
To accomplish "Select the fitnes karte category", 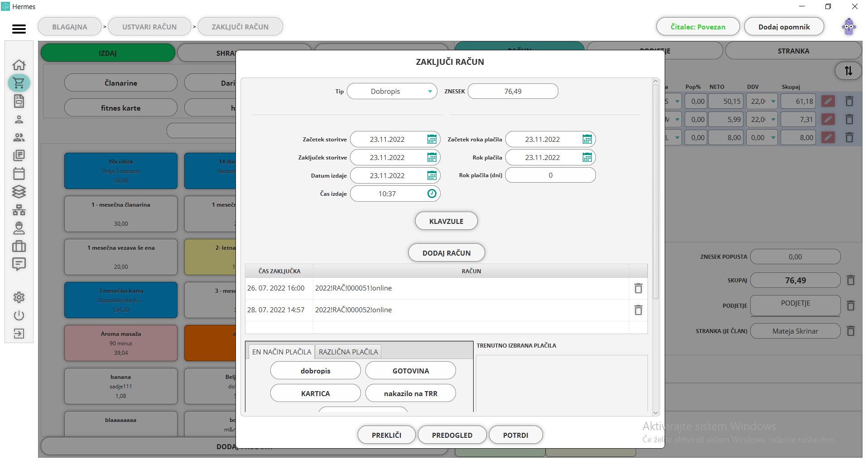I will pyautogui.click(x=121, y=108).
